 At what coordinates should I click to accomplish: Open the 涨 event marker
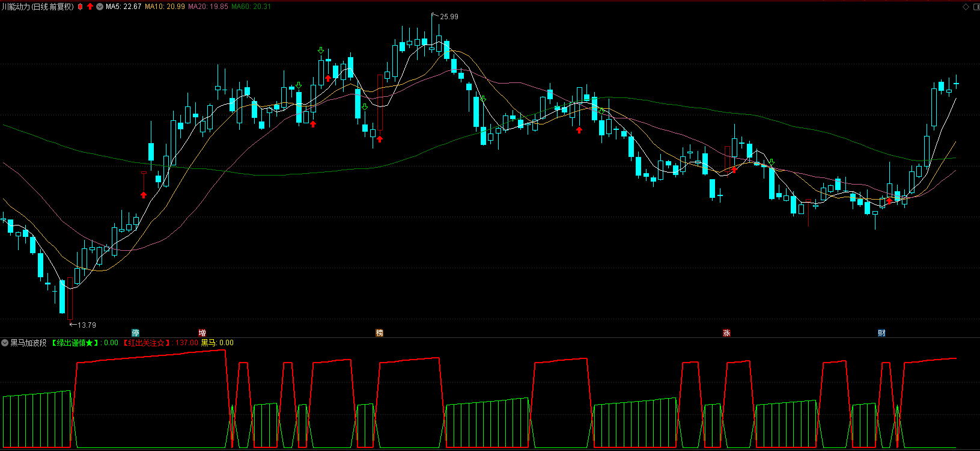click(726, 333)
